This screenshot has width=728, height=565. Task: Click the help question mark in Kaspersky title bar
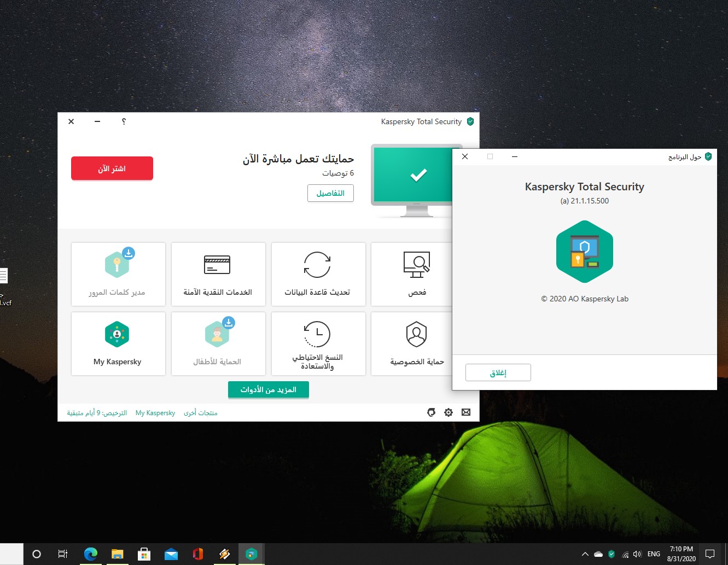click(124, 121)
